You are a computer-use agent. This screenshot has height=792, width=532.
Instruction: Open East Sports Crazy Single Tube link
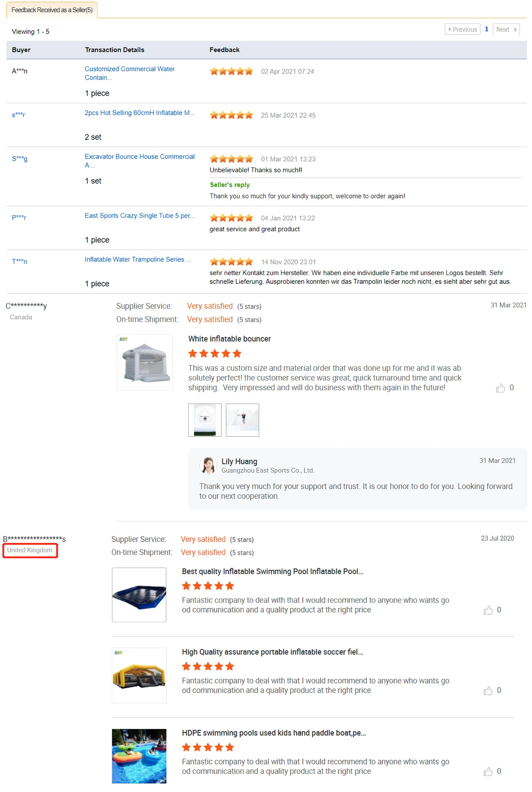pyautogui.click(x=140, y=216)
